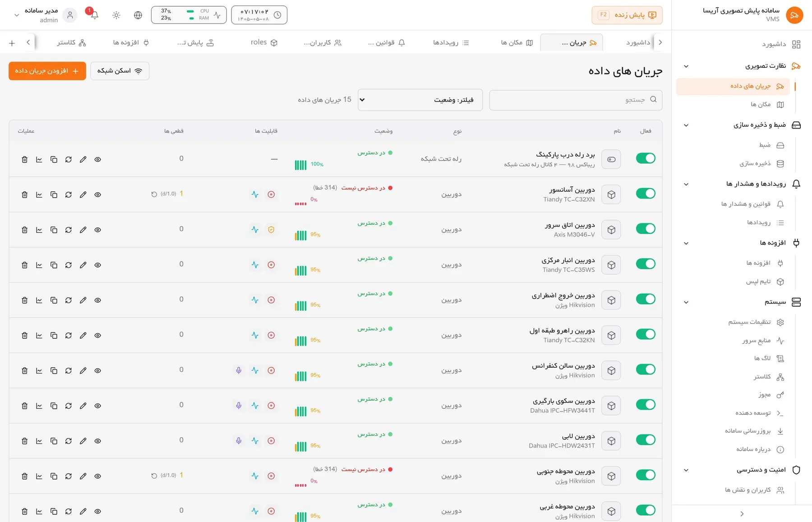The width and height of the screenshot is (812, 522).
Task: Toggle دوربین اتاق سرور active switch
Action: [646, 229]
